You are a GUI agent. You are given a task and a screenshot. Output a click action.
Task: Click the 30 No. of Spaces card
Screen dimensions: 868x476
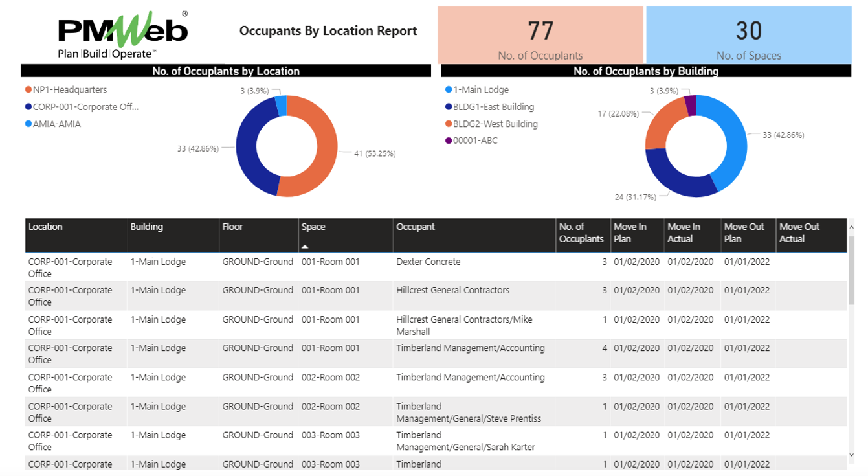coord(748,35)
